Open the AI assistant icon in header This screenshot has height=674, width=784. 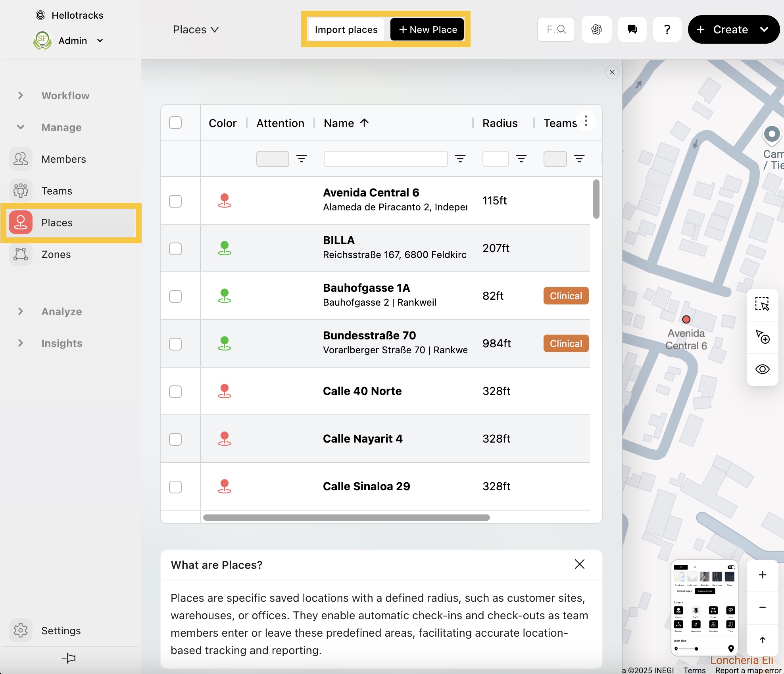[596, 29]
